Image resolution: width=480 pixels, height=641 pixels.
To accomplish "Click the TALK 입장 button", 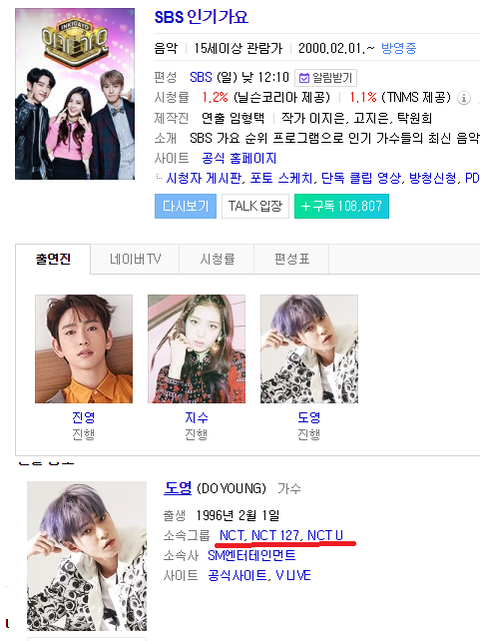I will click(255, 206).
